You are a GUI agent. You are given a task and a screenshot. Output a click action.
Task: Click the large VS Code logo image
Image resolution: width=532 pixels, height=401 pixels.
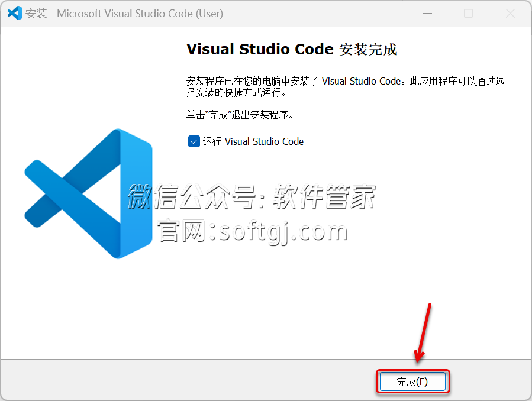[89, 193]
